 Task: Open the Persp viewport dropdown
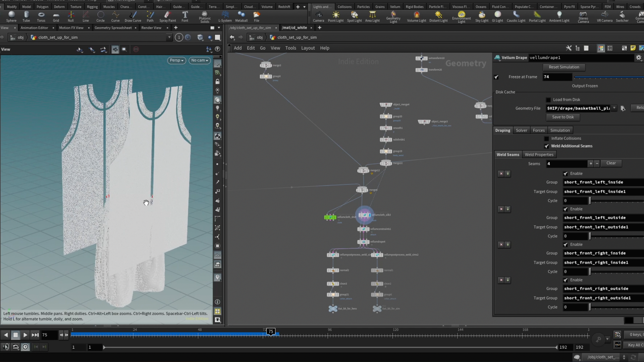pos(176,60)
